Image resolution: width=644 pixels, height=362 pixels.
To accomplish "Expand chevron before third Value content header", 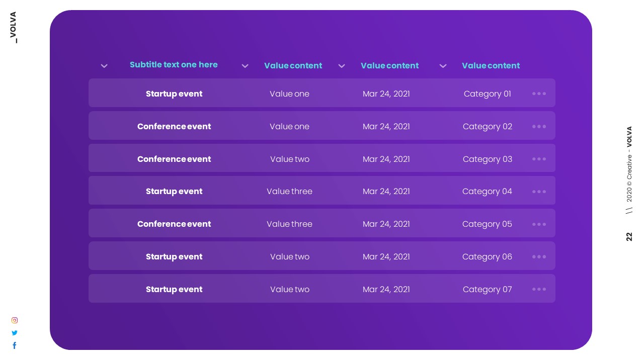I will pos(443,66).
